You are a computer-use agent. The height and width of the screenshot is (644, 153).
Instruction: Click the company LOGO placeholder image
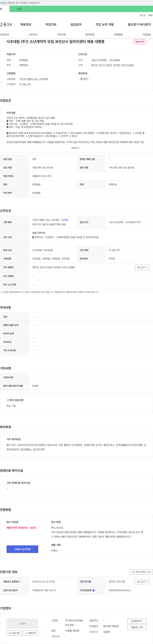coord(22,623)
